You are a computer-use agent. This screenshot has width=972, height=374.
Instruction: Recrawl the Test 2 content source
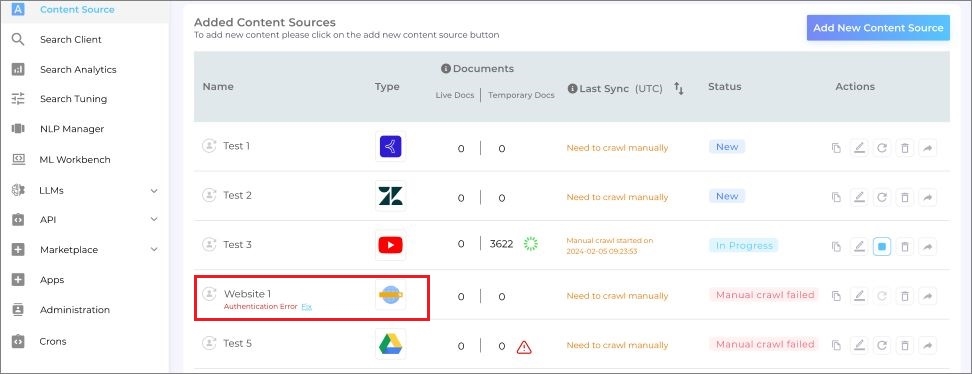coord(881,197)
